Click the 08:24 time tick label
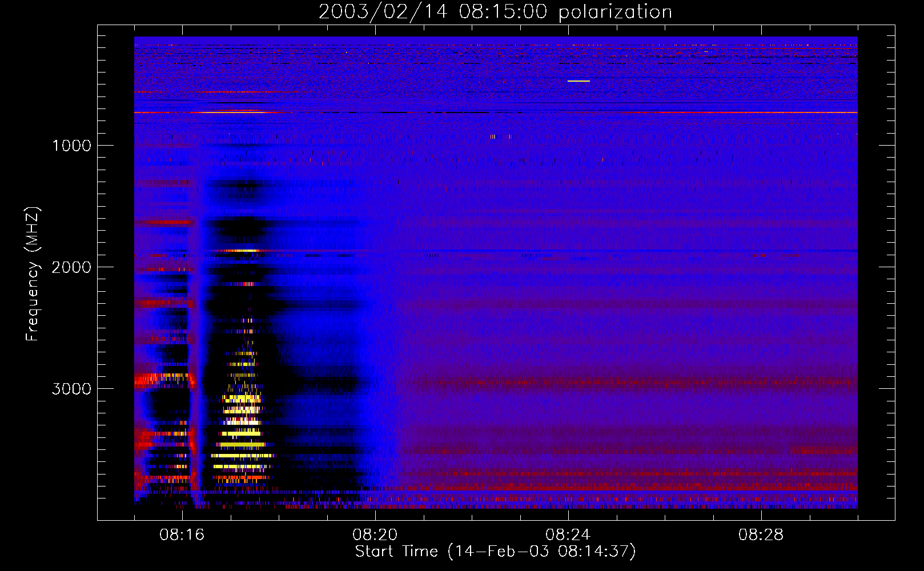924x571 pixels. [x=568, y=535]
